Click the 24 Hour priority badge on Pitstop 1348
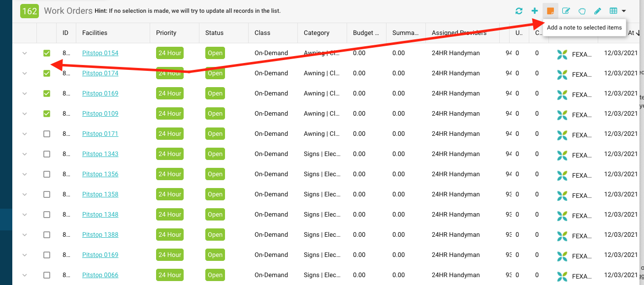This screenshot has height=285, width=644. click(169, 214)
